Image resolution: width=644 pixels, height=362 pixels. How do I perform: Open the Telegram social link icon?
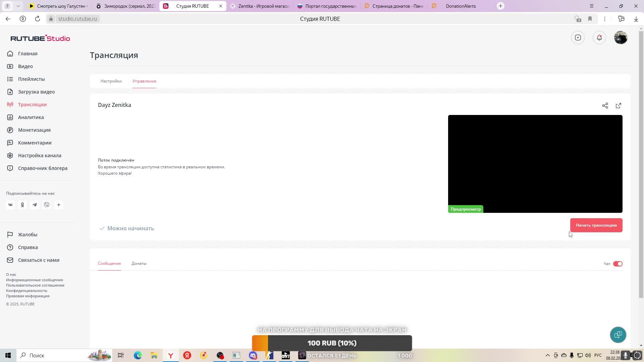tap(35, 205)
